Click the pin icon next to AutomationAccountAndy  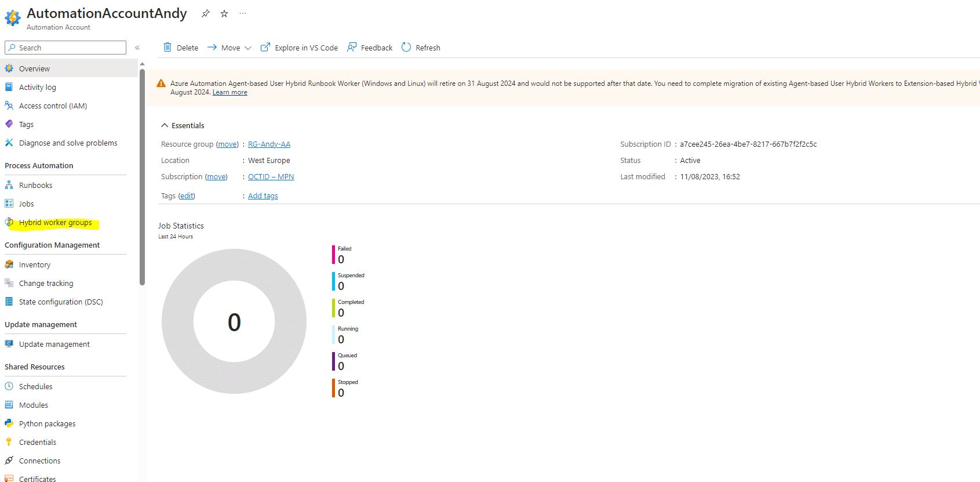205,13
